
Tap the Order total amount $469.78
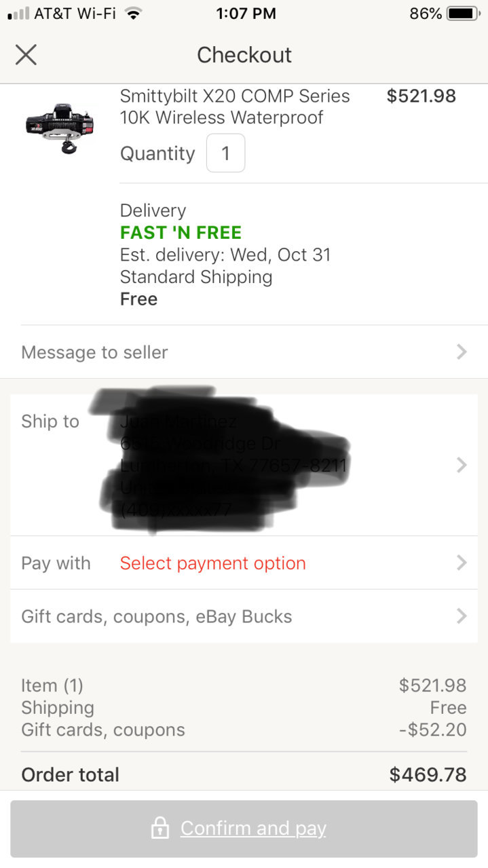coord(428,775)
